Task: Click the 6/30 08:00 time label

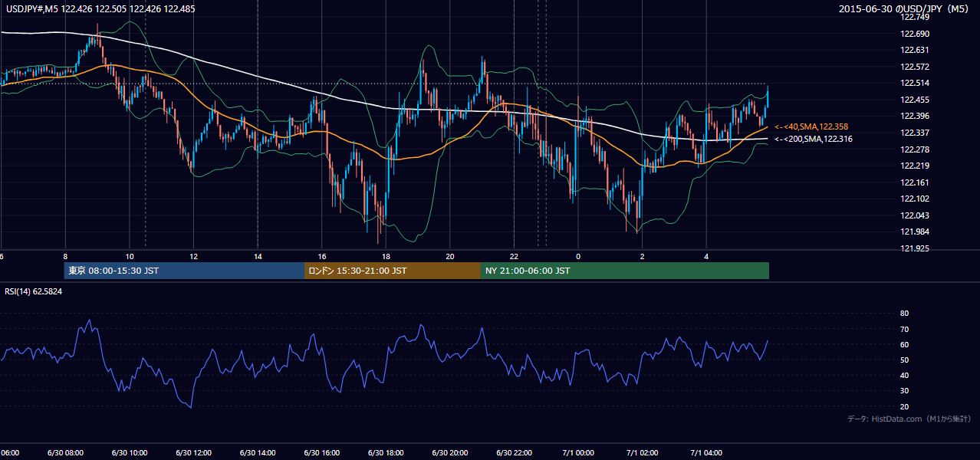Action: [65, 453]
